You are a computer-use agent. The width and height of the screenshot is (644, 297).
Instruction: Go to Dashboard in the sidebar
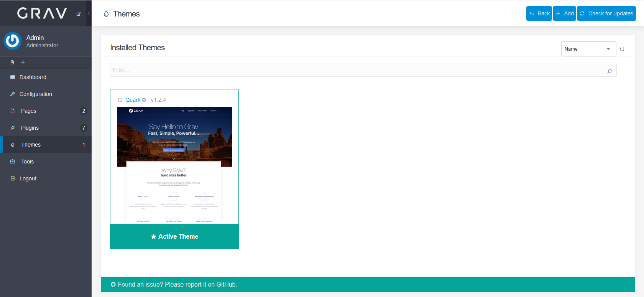[x=46, y=77]
